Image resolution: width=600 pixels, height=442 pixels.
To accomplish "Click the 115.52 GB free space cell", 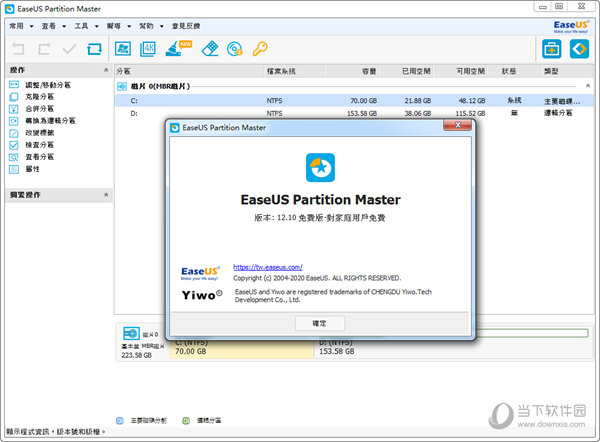I will pos(470,113).
